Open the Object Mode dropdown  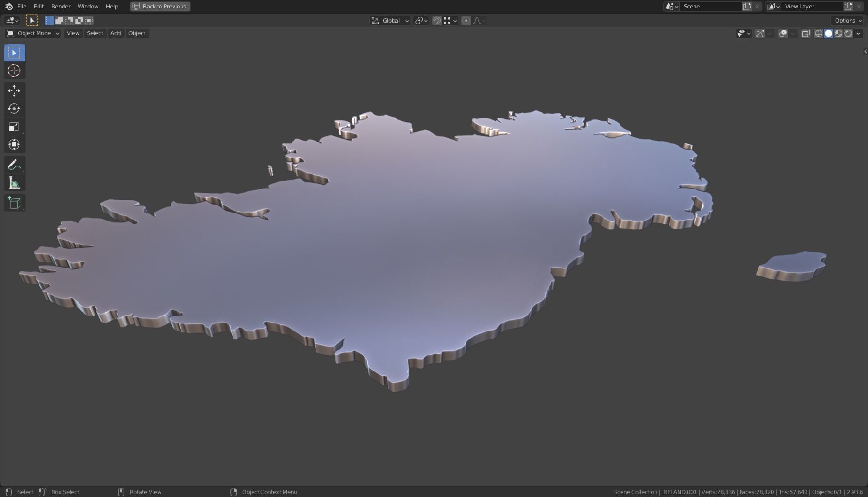(x=33, y=33)
